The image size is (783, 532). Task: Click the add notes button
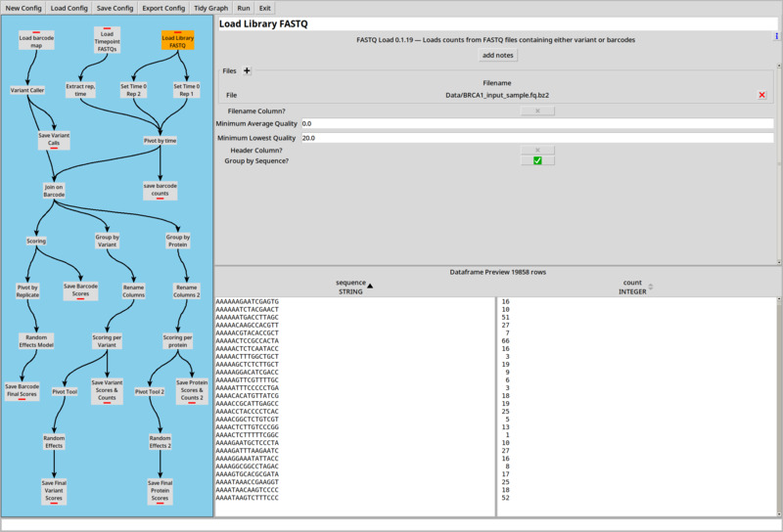tap(497, 55)
